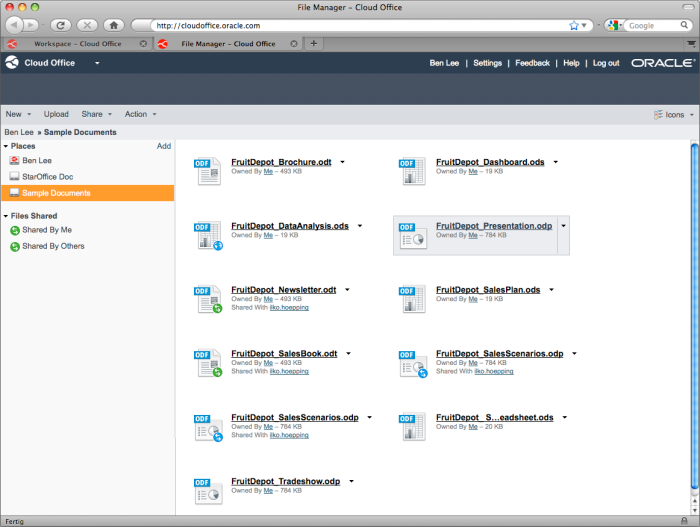
Task: Click the Shared By Others green icon
Action: pos(15,246)
